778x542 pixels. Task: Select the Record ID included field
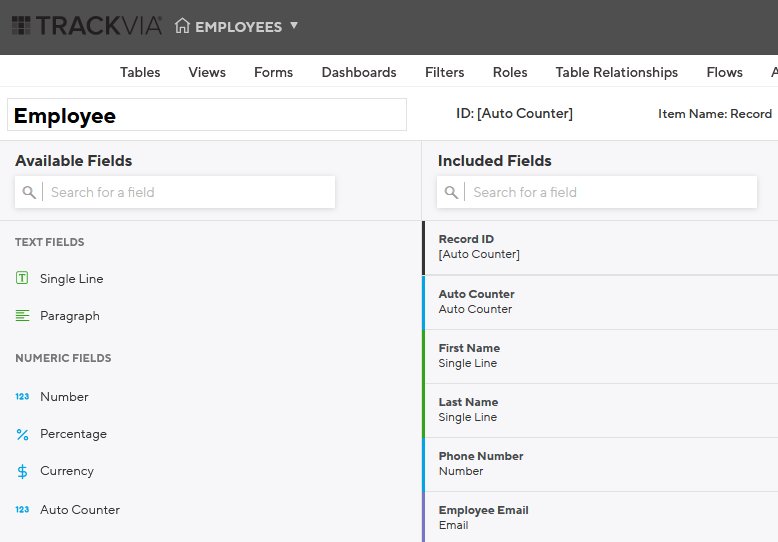pos(600,247)
